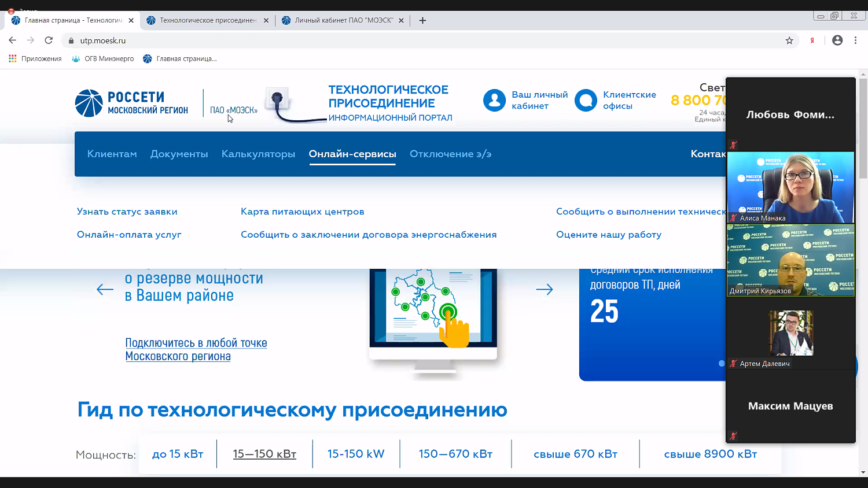Click the scrollbar down arrow
The height and width of the screenshot is (488, 868).
[863, 472]
